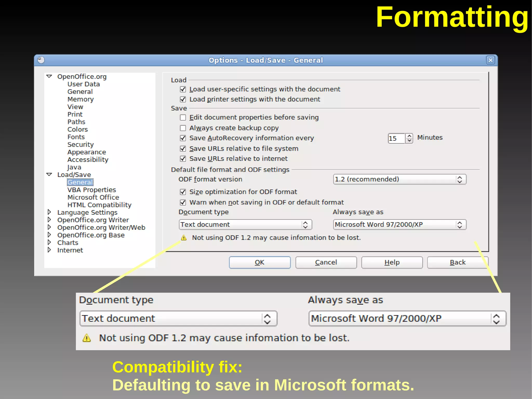Expand the Charts tree node
The width and height of the screenshot is (532, 399).
pos(49,242)
